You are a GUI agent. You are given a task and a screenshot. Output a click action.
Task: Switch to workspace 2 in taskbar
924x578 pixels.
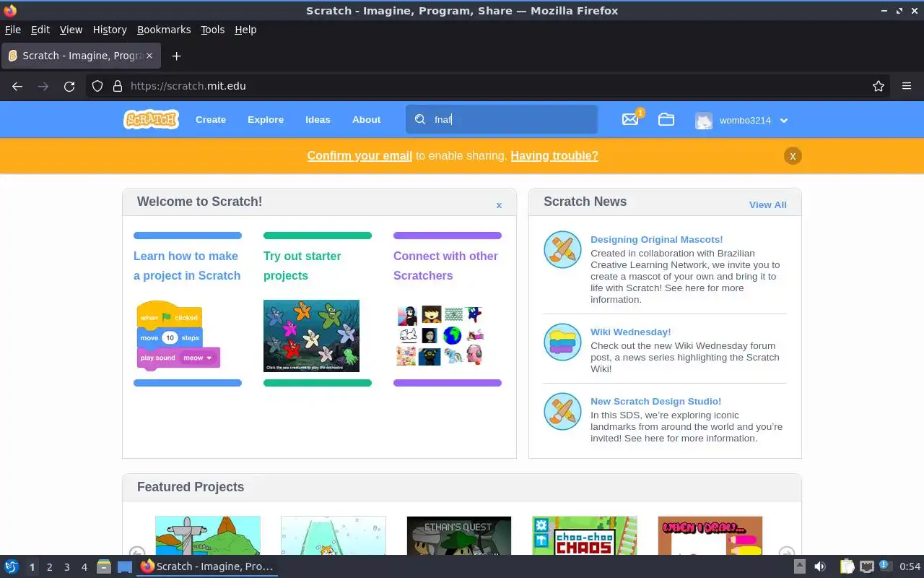(x=49, y=567)
